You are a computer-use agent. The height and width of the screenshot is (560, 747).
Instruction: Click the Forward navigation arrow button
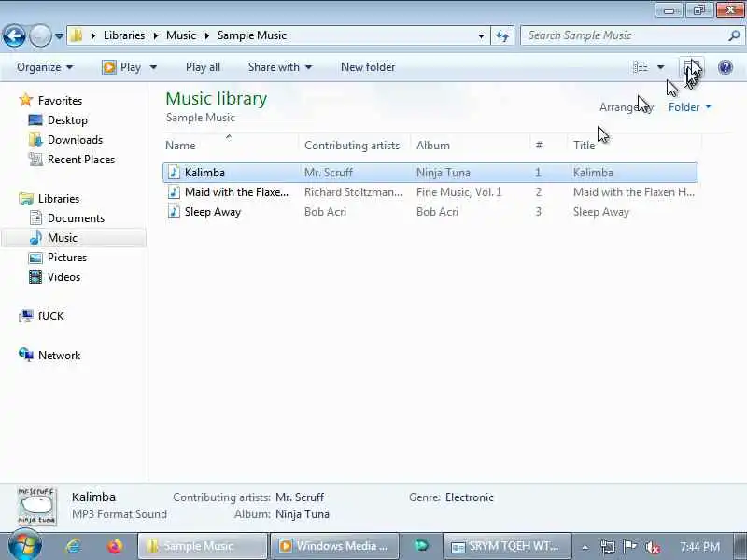[40, 35]
